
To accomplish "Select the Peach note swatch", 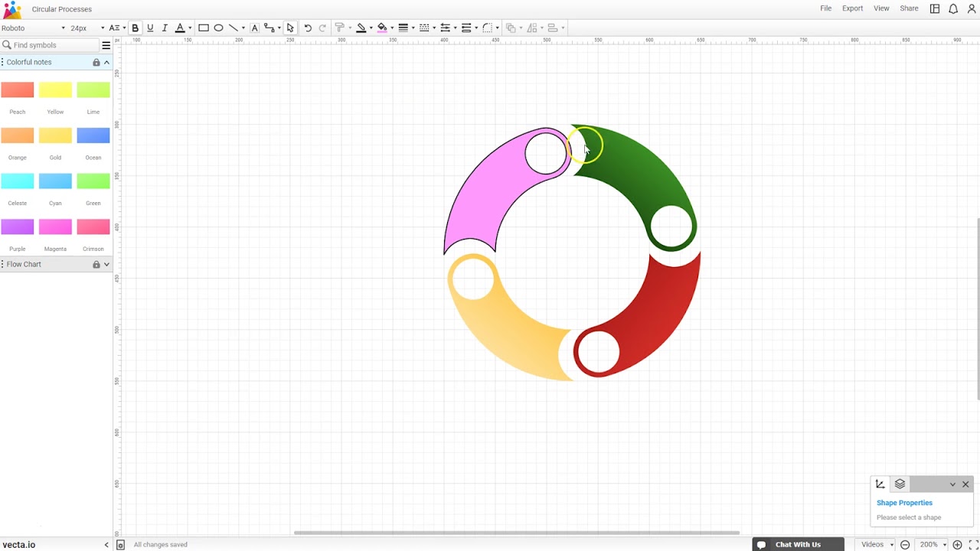I will pyautogui.click(x=18, y=90).
